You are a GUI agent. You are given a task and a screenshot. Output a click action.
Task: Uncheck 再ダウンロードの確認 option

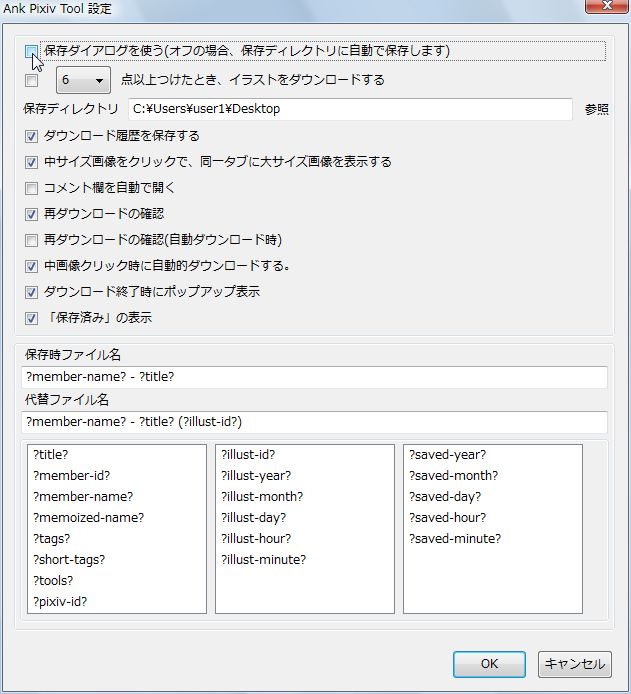[x=31, y=214]
